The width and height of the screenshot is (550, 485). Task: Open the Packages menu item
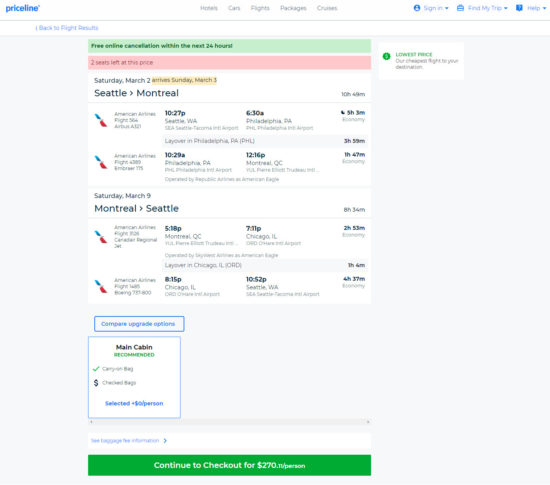293,8
